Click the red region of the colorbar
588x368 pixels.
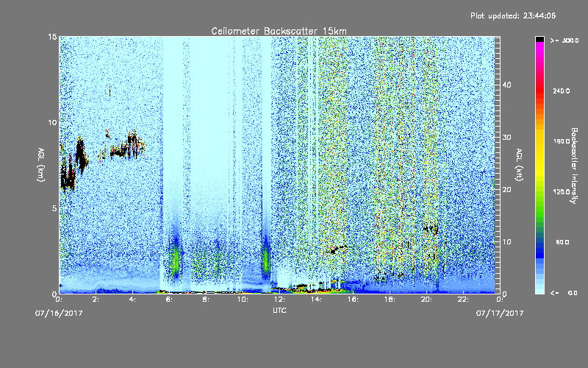539,90
